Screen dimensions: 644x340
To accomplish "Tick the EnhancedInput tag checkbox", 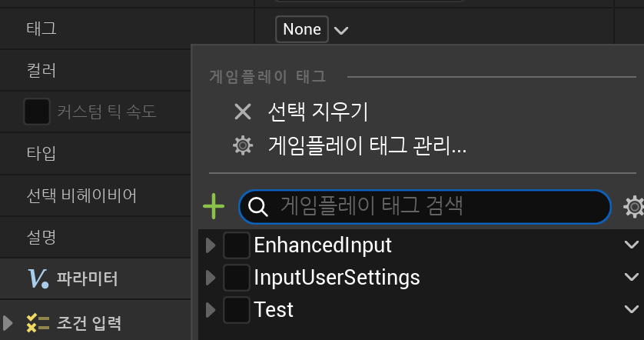I will 237,245.
